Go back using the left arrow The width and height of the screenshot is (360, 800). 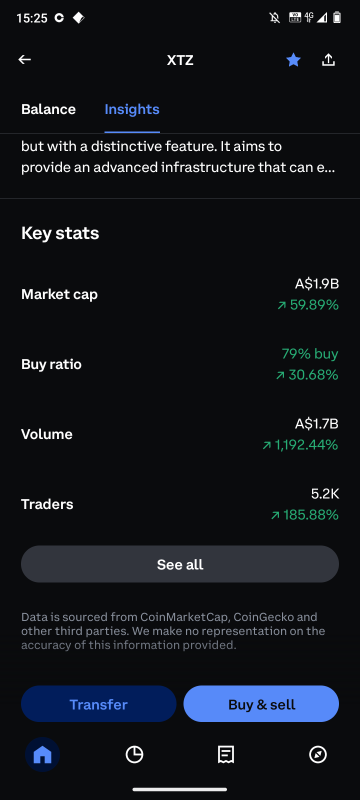[x=24, y=60]
